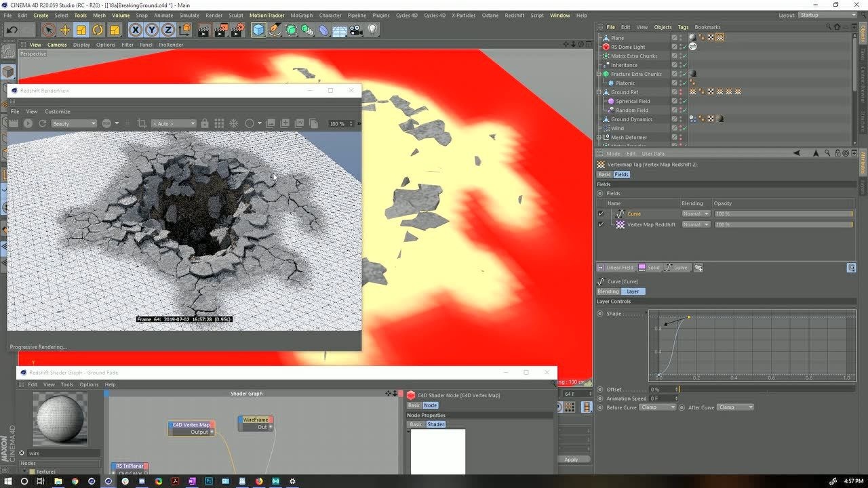Start rendering in the Redshift Renderview

point(27,123)
